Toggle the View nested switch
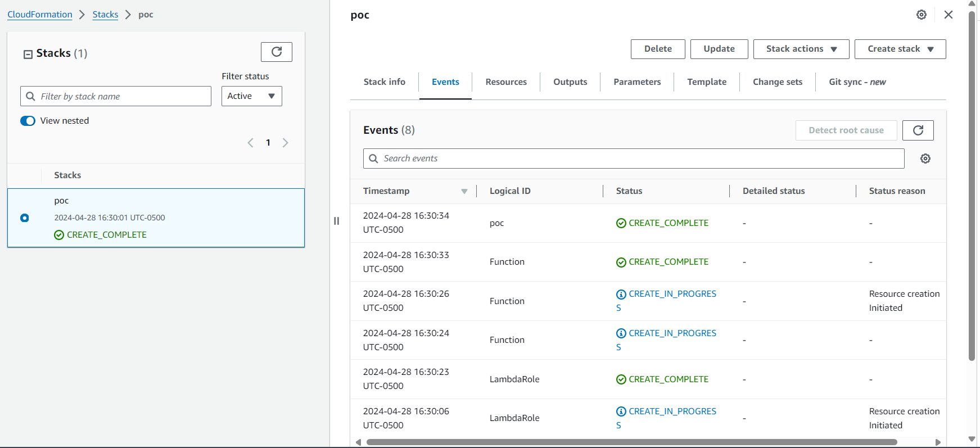This screenshot has width=980, height=448. coord(28,121)
